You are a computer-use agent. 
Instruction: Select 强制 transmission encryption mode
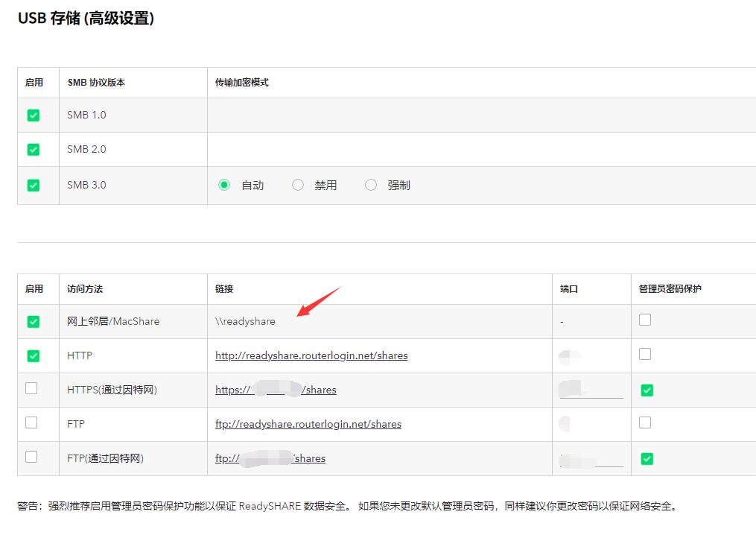[x=371, y=185]
